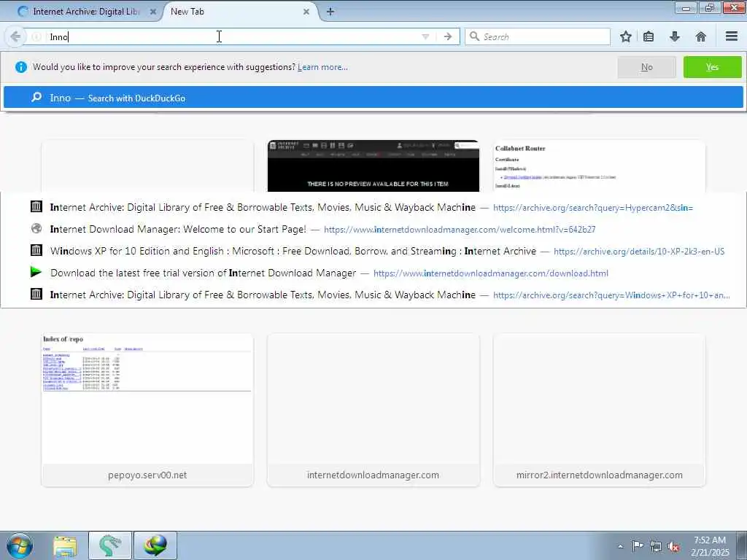Click Learn more link about suggestions

click(x=322, y=67)
